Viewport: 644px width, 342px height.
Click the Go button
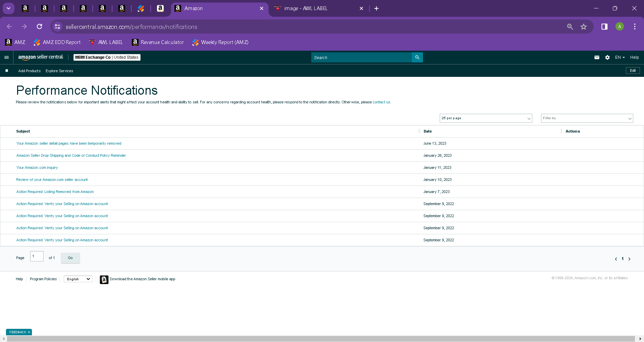coord(70,258)
